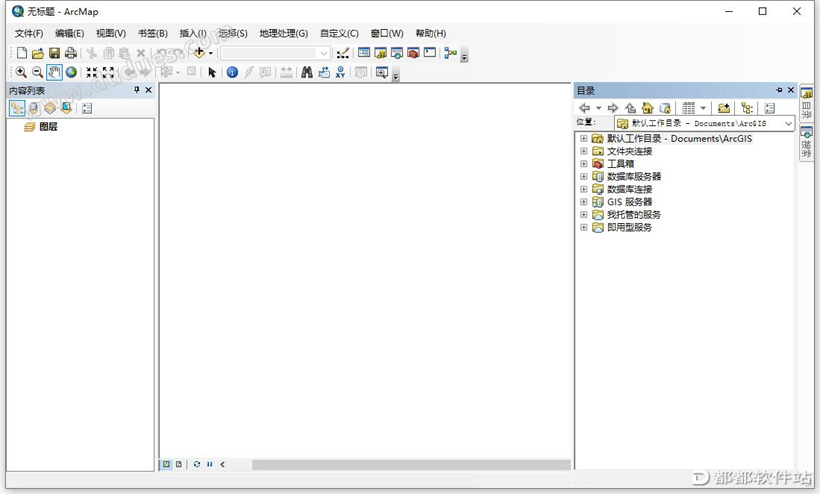
Task: Go to Home folder in Catalog
Action: click(x=647, y=108)
